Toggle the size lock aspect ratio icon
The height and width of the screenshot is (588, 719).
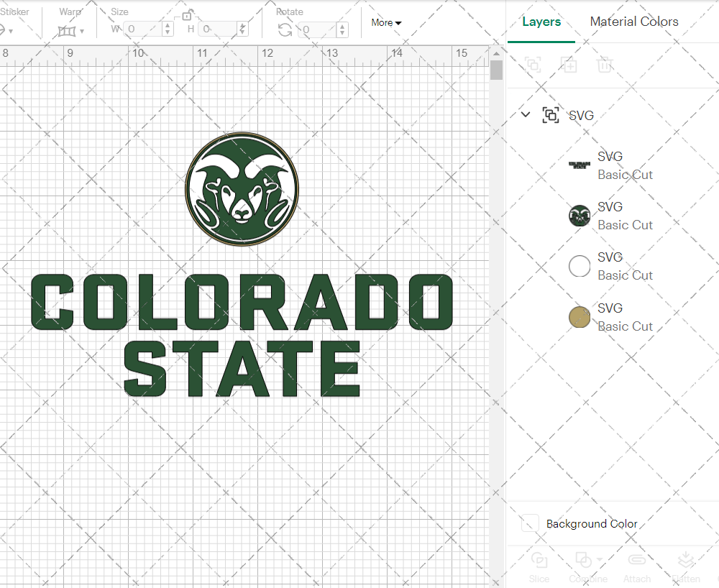(187, 16)
